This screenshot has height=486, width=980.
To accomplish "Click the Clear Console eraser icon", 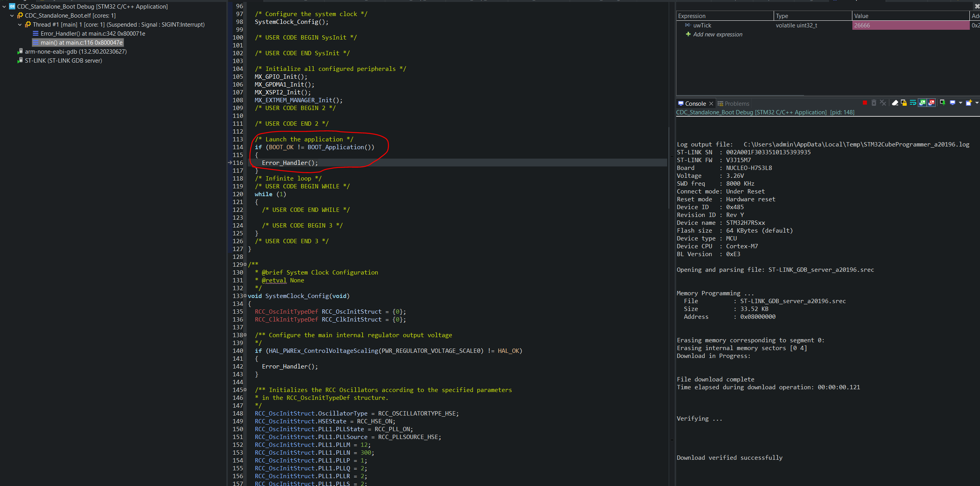I will click(895, 103).
